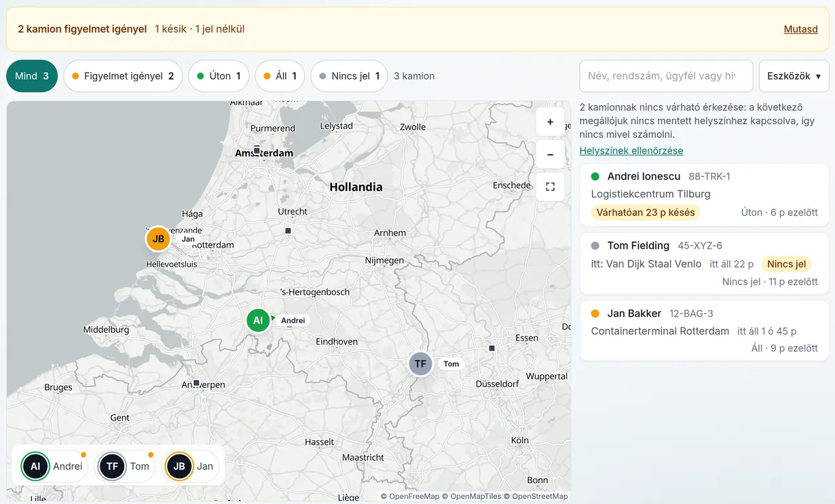Filter trucks by Nincs jel 1
This screenshot has height=504, width=835.
(349, 76)
